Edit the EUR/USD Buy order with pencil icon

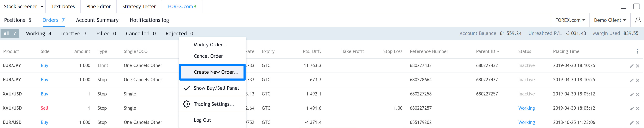tap(632, 123)
